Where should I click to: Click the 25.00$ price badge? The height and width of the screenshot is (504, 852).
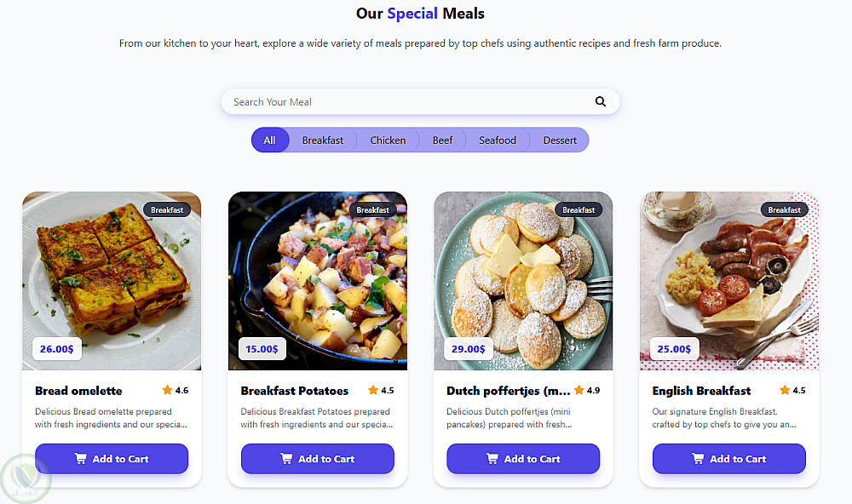coord(675,349)
